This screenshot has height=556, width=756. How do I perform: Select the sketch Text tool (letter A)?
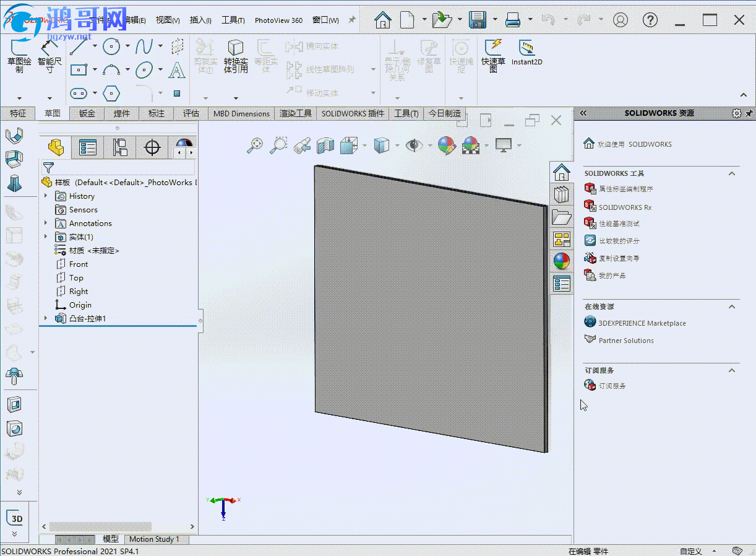pyautogui.click(x=177, y=70)
